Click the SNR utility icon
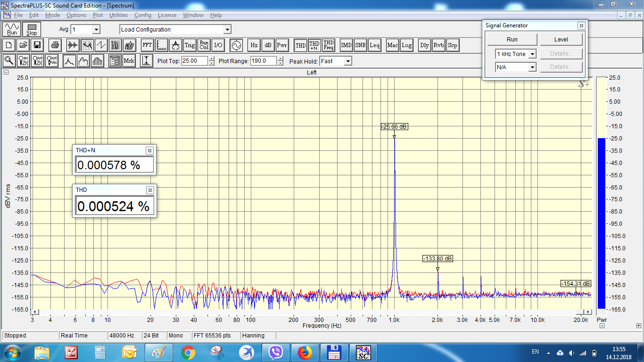Viewport: 644px width, 362px height. pyautogui.click(x=360, y=45)
